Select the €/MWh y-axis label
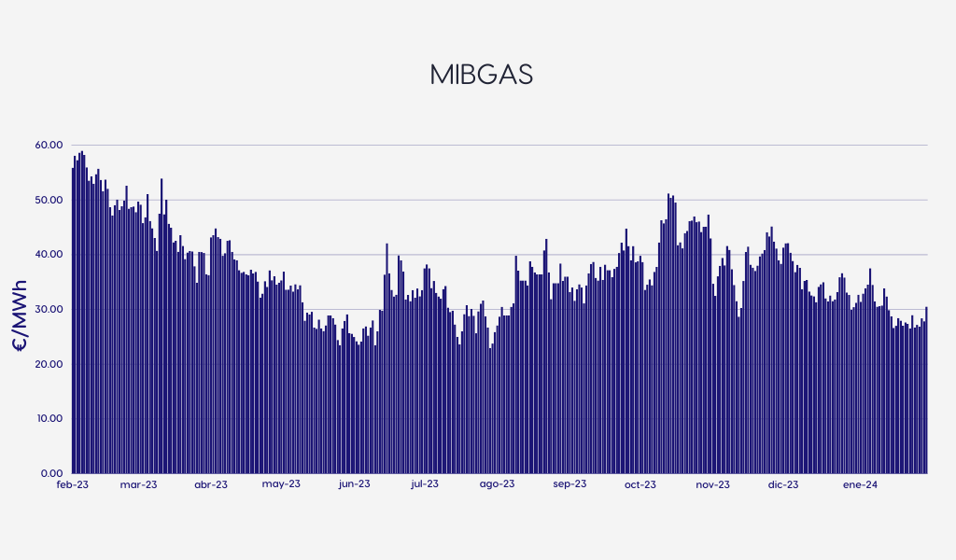This screenshot has width=956, height=560. 20,315
